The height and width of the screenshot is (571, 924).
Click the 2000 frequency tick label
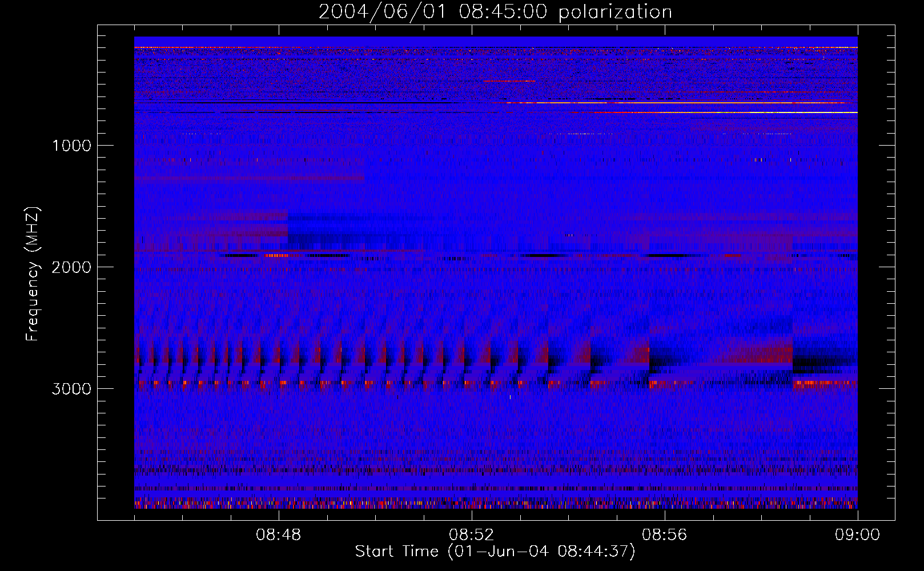pos(71,267)
